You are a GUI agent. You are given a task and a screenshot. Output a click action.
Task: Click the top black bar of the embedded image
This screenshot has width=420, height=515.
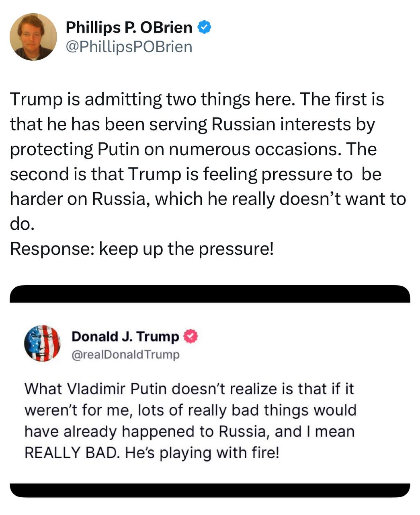coord(210,294)
